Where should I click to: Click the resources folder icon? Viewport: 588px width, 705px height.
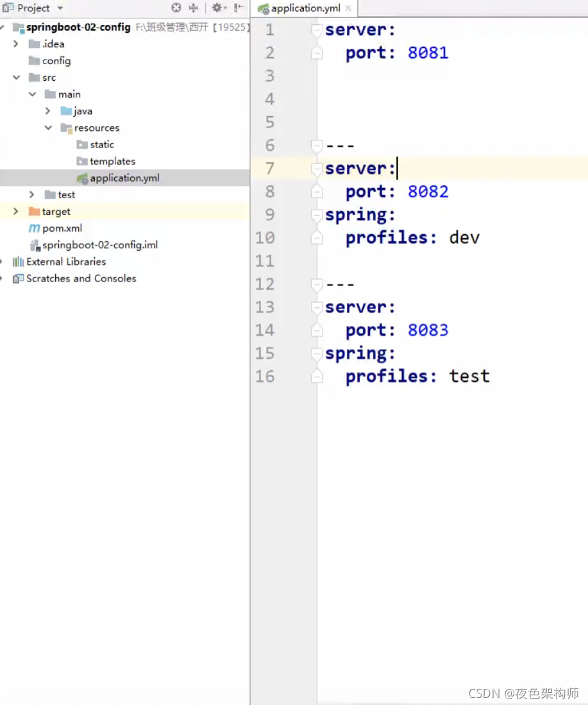click(x=67, y=128)
